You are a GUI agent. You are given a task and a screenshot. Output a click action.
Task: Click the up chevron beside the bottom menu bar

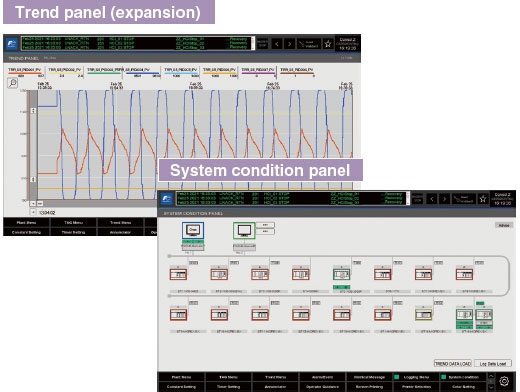pyautogui.click(x=491, y=376)
